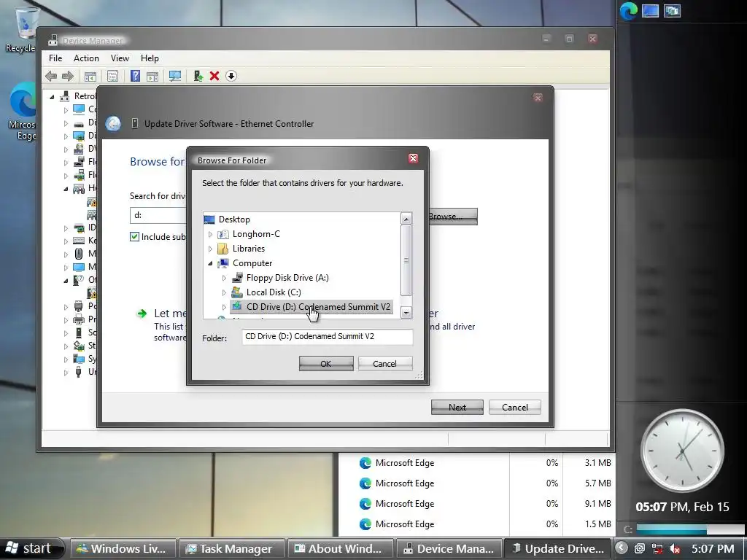Screen dimensions: 747x560
Task: Open the File menu in Device Manager
Action: coord(55,58)
